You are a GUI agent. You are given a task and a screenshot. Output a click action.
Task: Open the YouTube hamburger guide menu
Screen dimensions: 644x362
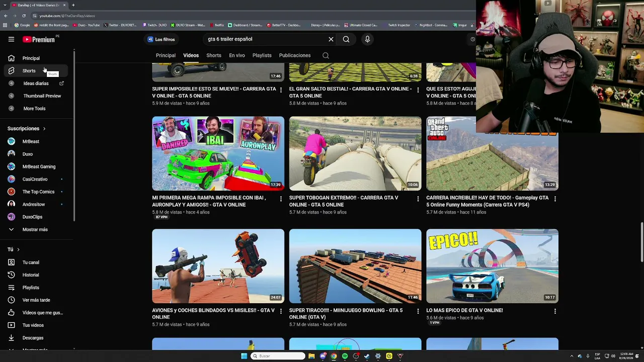[x=11, y=39]
